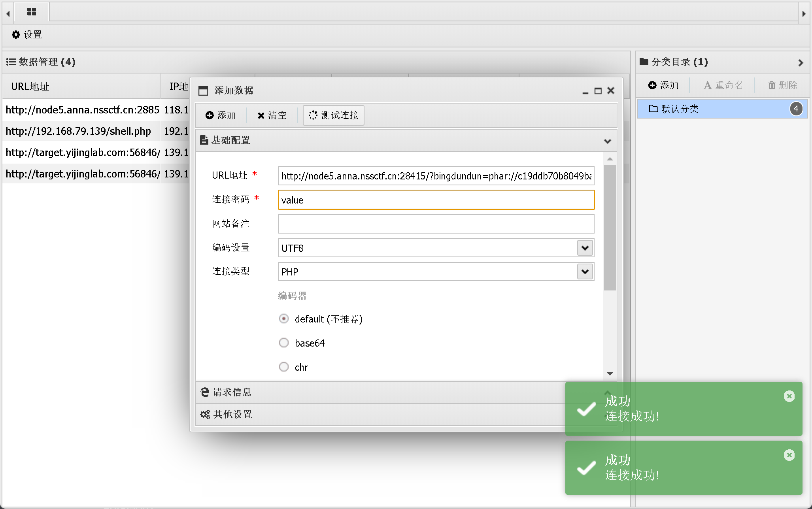The width and height of the screenshot is (812, 509).
Task: Click the 网站备注 input field
Action: 436,224
